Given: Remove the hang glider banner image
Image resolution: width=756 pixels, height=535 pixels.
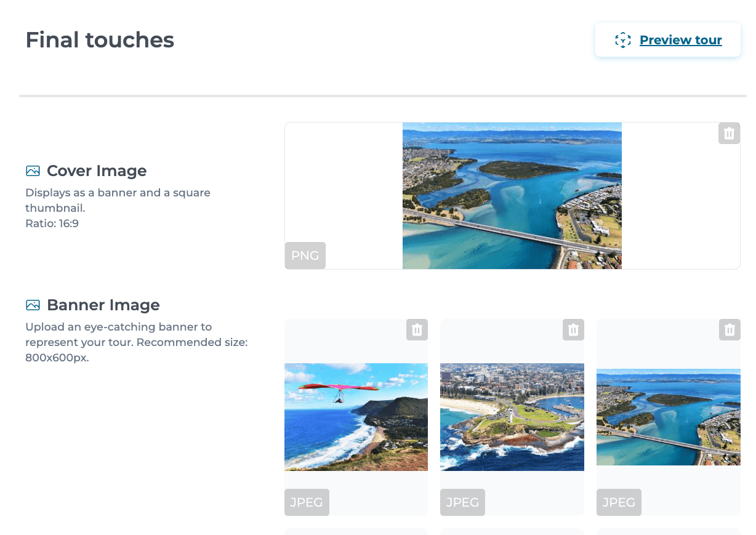Looking at the screenshot, I should 417,330.
